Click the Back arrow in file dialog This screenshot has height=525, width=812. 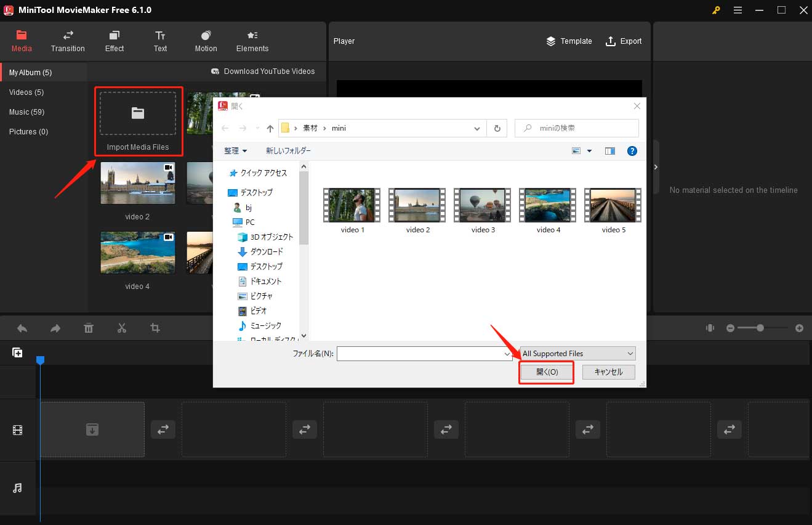(225, 128)
